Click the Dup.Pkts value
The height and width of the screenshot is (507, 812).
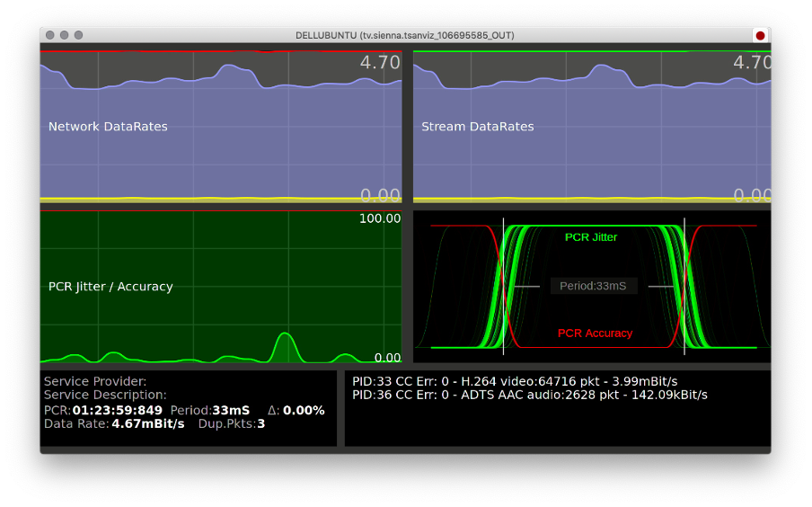coord(260,423)
